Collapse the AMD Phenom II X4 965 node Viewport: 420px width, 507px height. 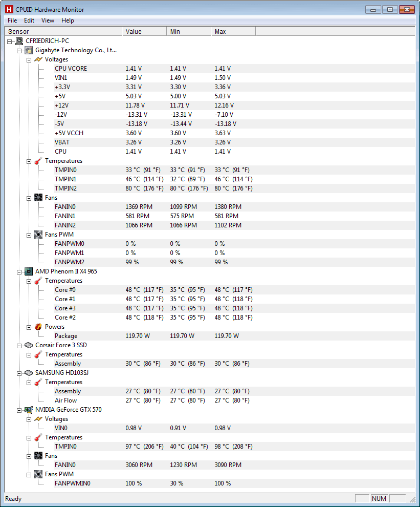[x=19, y=271]
